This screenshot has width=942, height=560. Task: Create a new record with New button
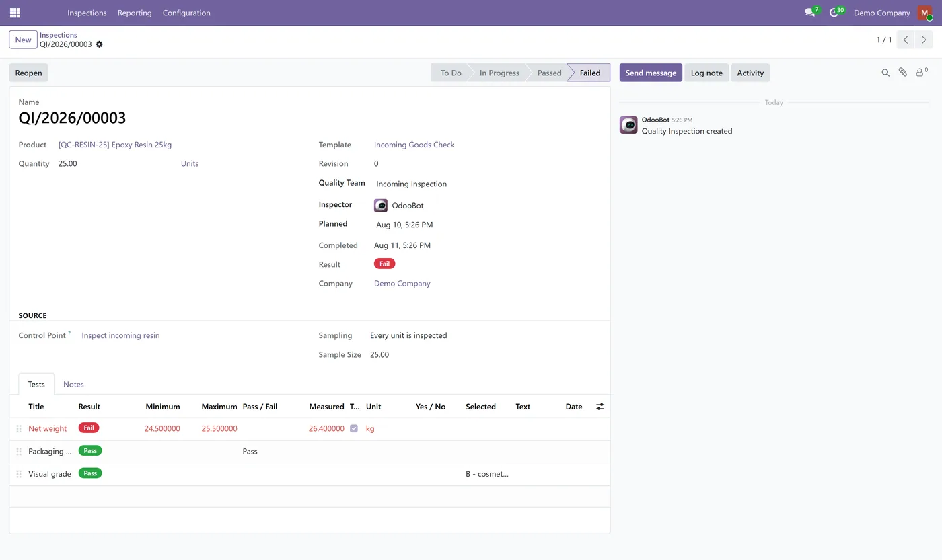(23, 40)
